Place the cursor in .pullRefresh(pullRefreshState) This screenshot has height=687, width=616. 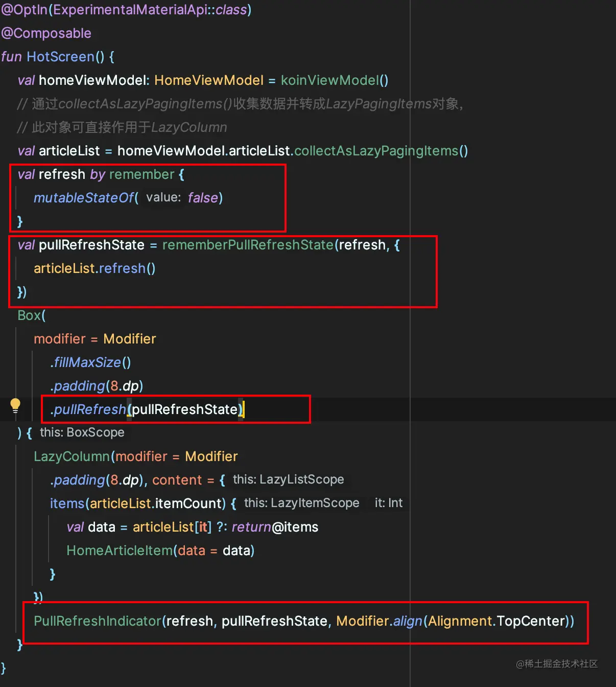(147, 409)
